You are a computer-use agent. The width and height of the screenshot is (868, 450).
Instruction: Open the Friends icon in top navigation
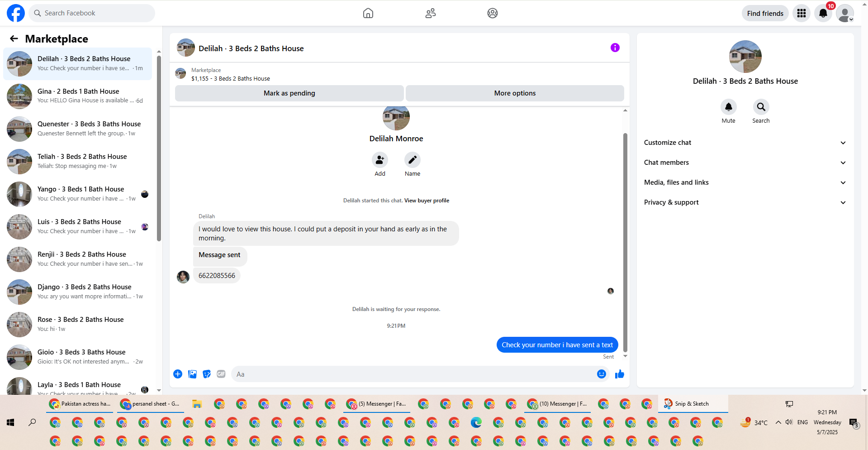pos(430,13)
